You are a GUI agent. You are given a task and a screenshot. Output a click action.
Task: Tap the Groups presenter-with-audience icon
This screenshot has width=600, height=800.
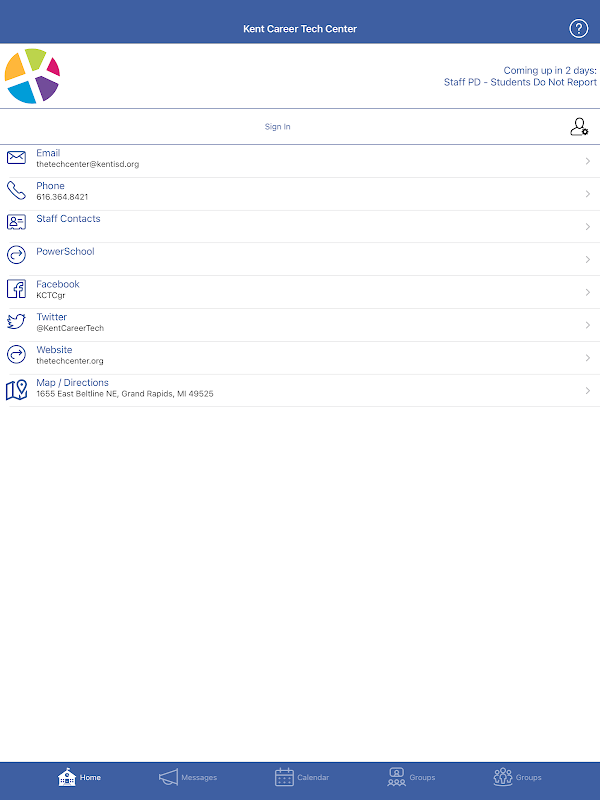tap(396, 777)
